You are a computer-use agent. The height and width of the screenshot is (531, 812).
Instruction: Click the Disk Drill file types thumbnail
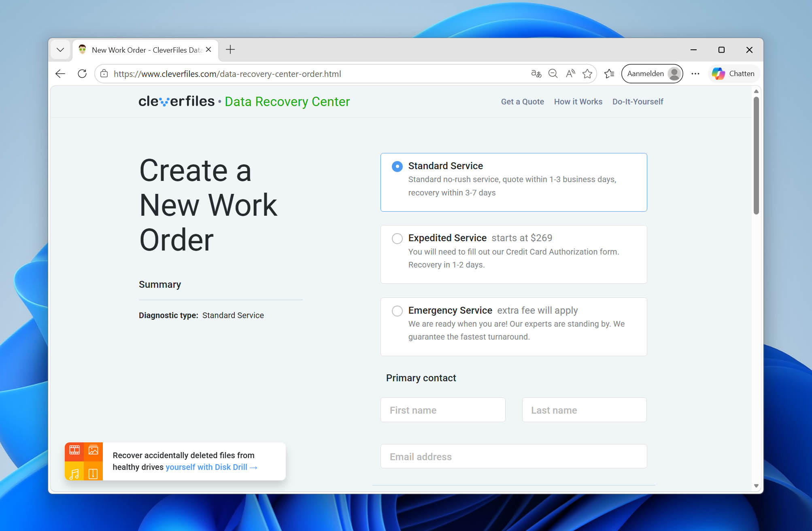(84, 461)
